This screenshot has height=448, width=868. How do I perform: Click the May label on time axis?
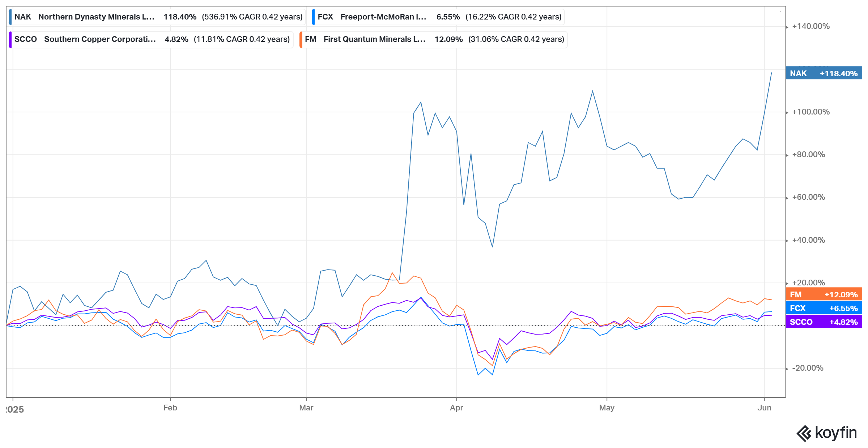(607, 408)
